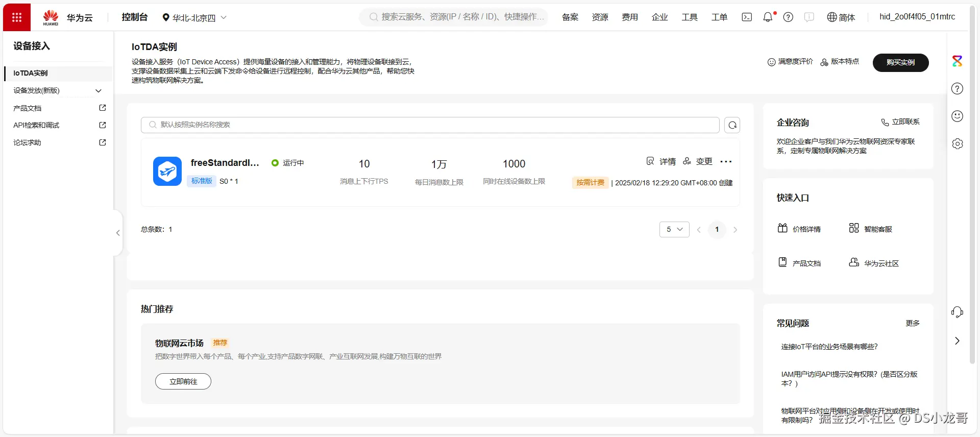The width and height of the screenshot is (980, 437).
Task: Click the 购买实例 button
Action: tap(900, 63)
